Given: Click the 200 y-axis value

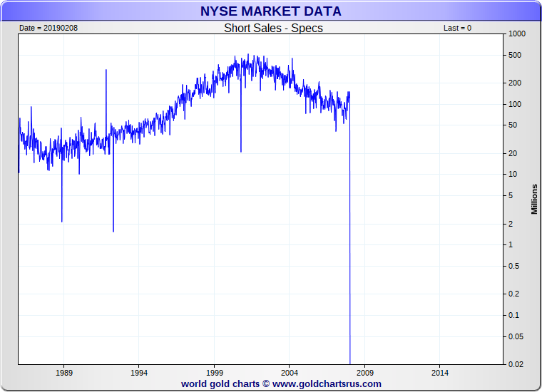Looking at the screenshot, I should (x=515, y=83).
